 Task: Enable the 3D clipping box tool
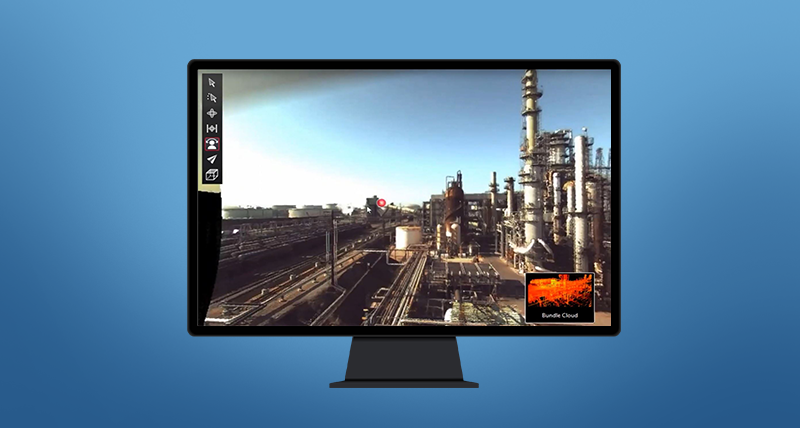click(x=211, y=174)
